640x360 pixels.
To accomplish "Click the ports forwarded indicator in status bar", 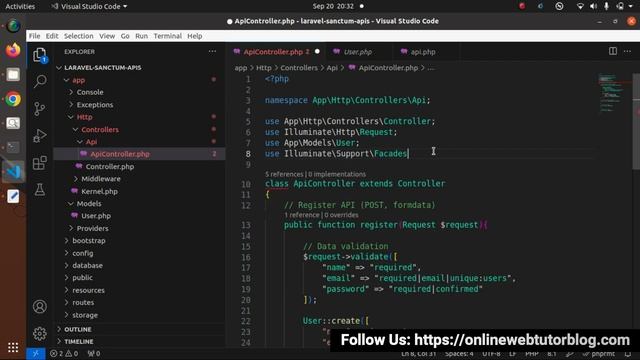I will point(94,353).
